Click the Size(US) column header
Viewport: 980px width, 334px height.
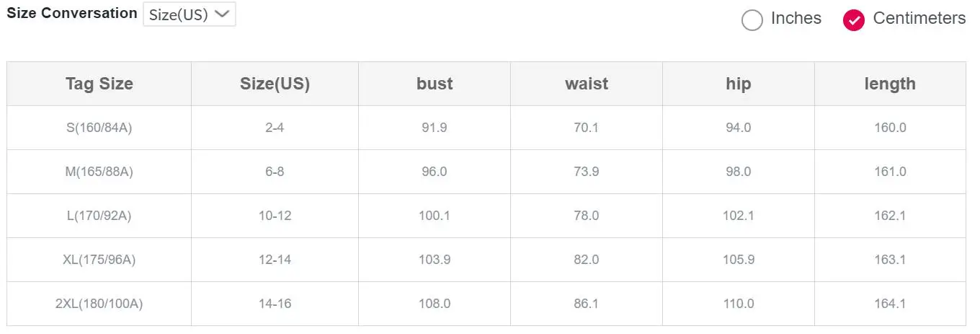point(275,84)
